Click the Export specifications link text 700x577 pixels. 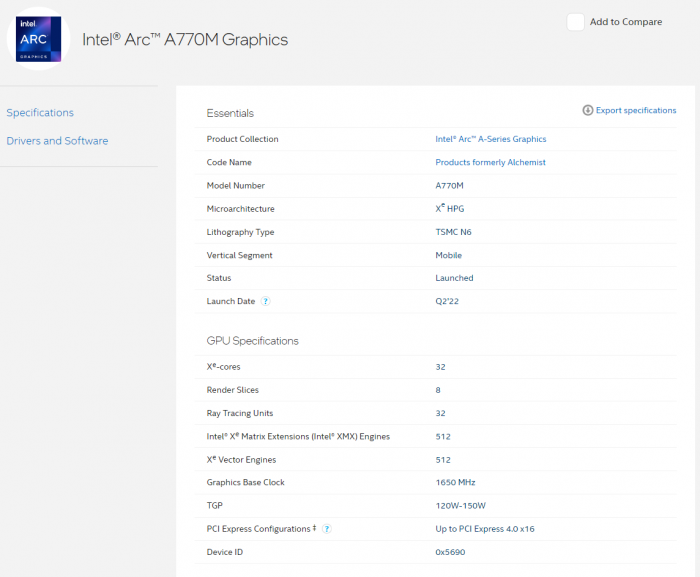(x=636, y=110)
